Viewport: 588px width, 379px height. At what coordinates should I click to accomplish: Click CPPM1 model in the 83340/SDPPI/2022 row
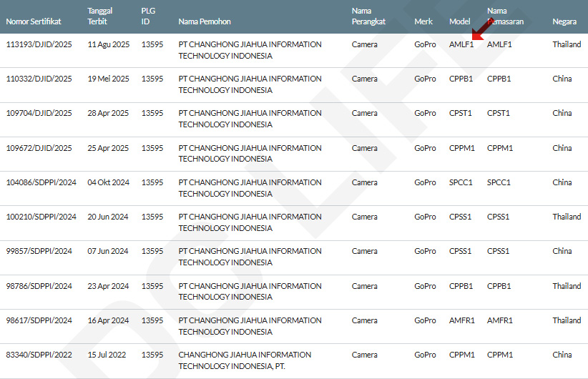point(462,355)
